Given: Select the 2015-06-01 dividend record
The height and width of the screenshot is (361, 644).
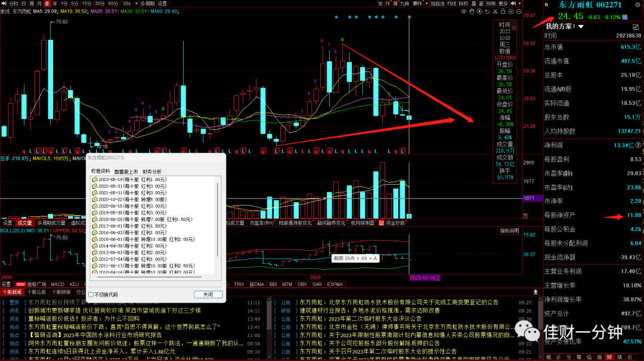Looking at the screenshot, I should 143,239.
